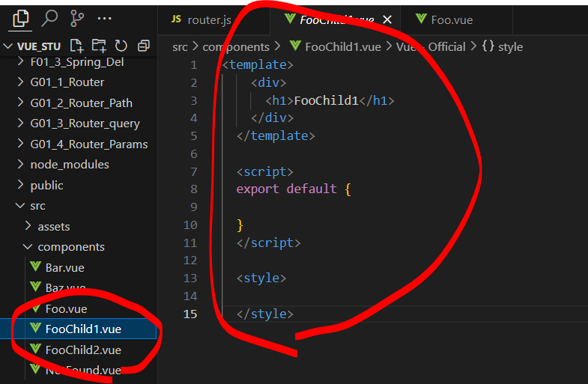Click line number 8 in the gutter
Screen dimensions: 588x384
(x=193, y=189)
